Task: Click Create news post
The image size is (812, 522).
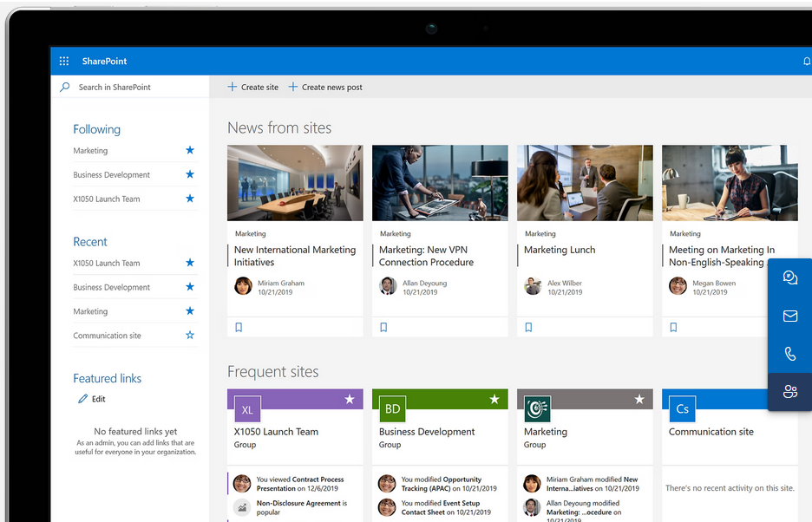Action: (325, 88)
